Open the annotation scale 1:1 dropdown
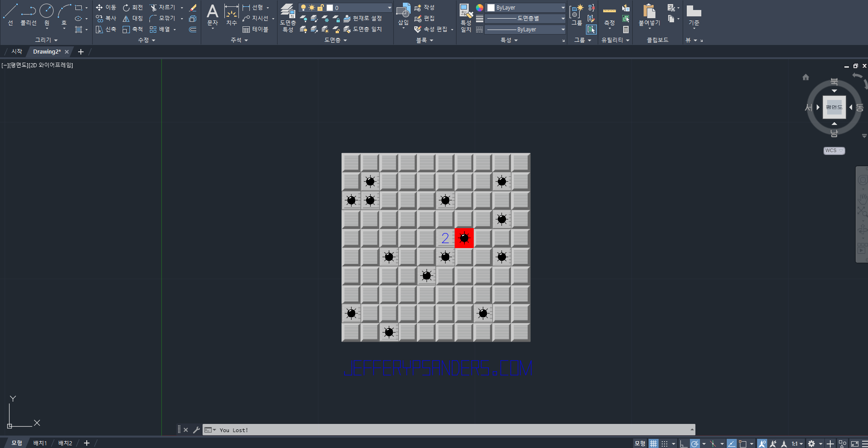Image resolution: width=868 pixels, height=448 pixels. coord(797,443)
